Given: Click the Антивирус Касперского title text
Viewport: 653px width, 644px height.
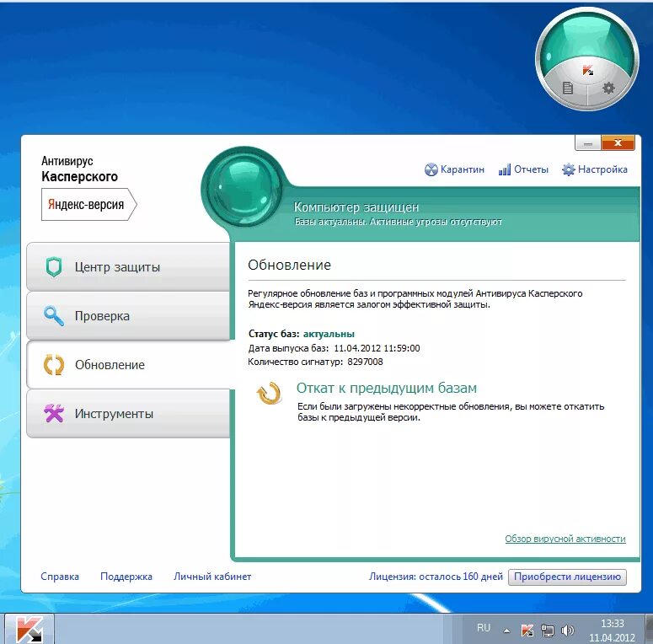Looking at the screenshot, I should [79, 169].
